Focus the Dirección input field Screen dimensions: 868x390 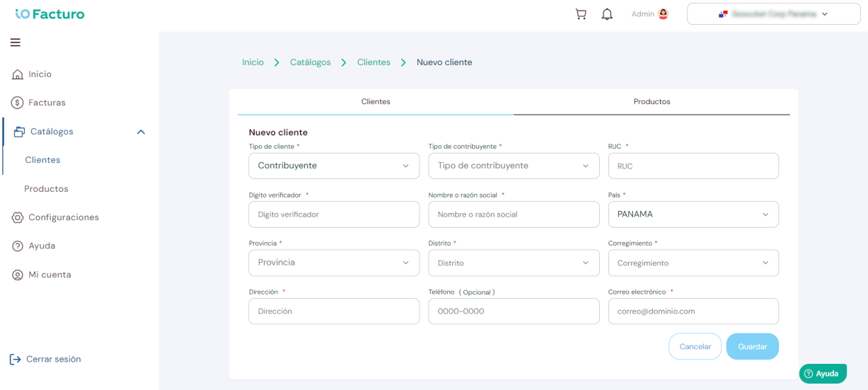click(x=334, y=311)
